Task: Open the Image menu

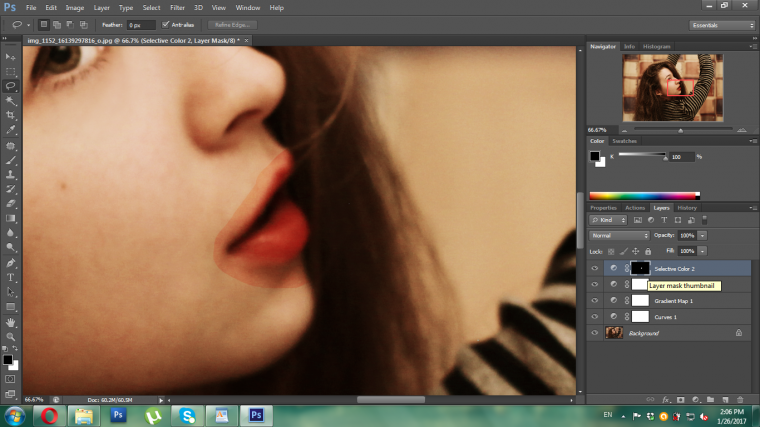Action: (75, 8)
